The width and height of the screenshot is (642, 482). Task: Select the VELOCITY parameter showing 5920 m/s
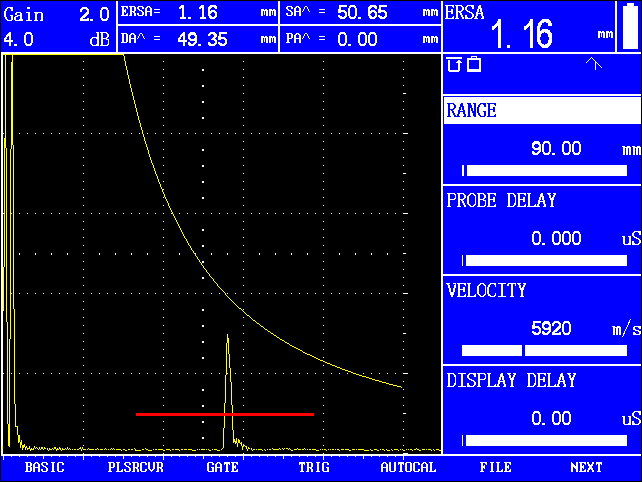[541, 310]
